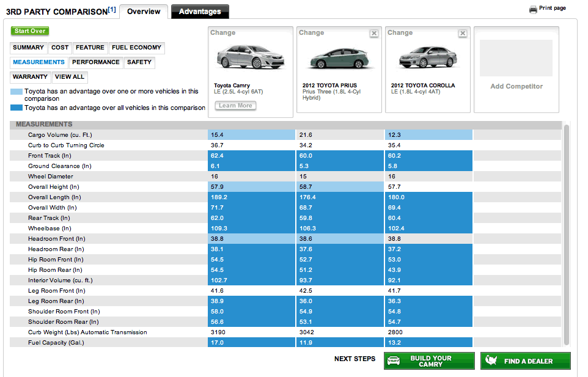Click the Ground Clearance (In) row label

[x=60, y=166]
